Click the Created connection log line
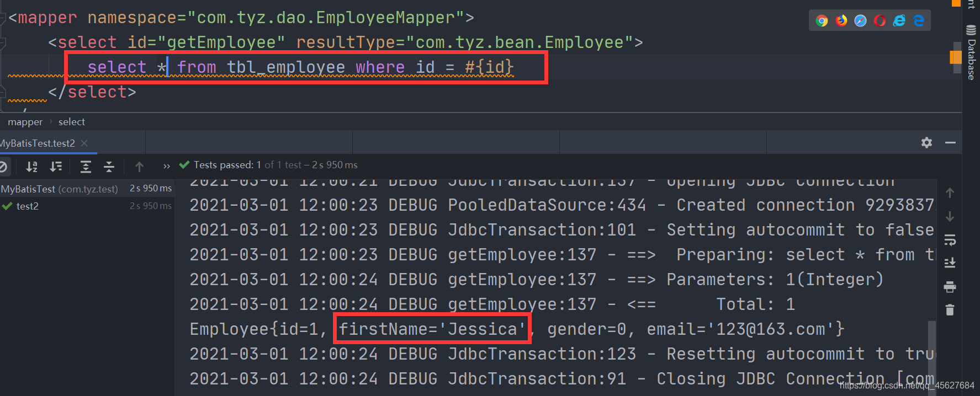Screen dimensions: 980x396 (562, 205)
